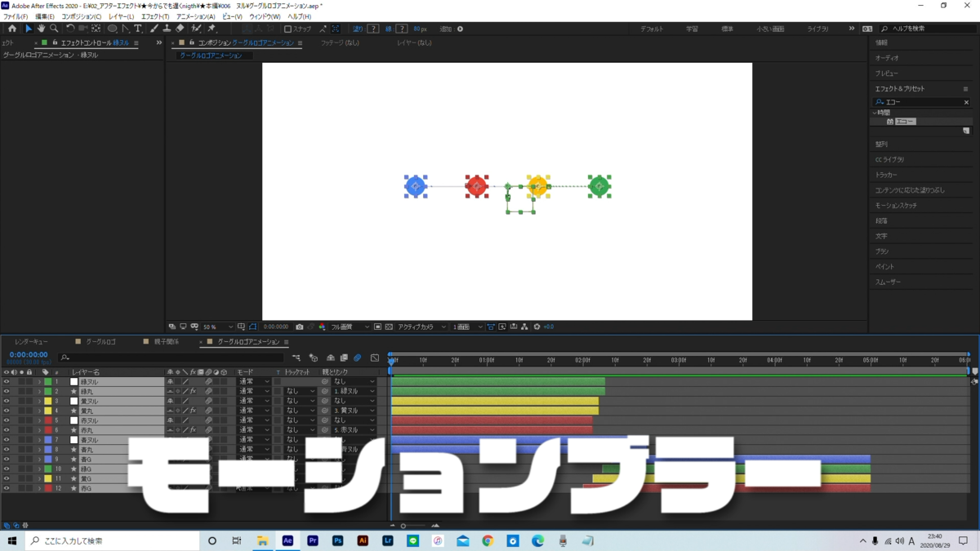
Task: Open the フル画質 resolution dropdown
Action: [x=349, y=327]
